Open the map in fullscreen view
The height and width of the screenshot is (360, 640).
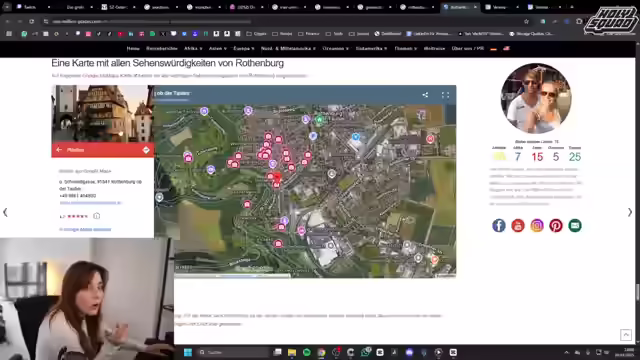(x=445, y=95)
